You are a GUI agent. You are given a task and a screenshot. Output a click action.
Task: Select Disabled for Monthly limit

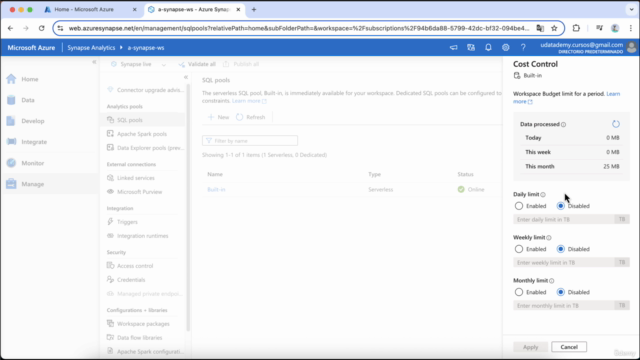pyautogui.click(x=561, y=292)
